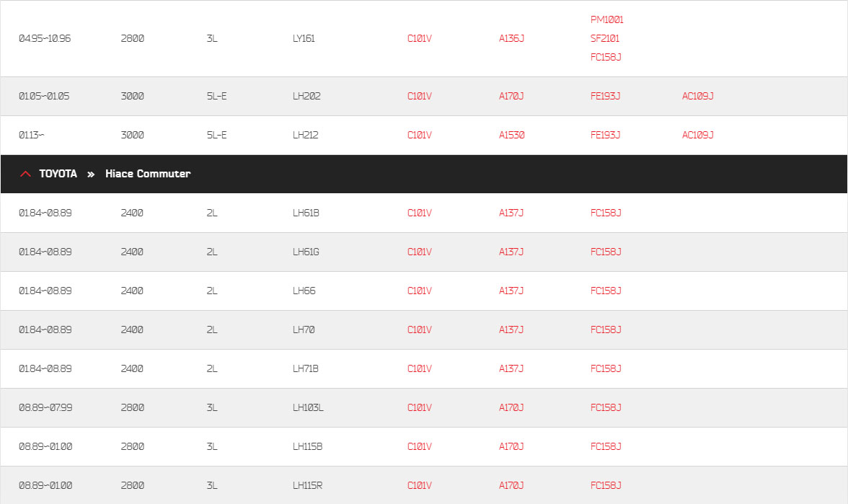Screen dimensions: 848x504
Task: Open AC109J link in LH212 row
Action: pyautogui.click(x=698, y=135)
